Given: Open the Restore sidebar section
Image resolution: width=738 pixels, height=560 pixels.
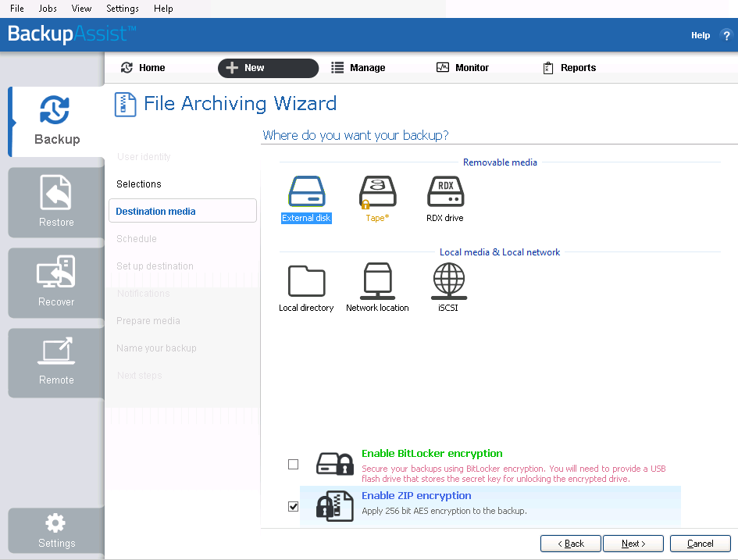Looking at the screenshot, I should 56,202.
